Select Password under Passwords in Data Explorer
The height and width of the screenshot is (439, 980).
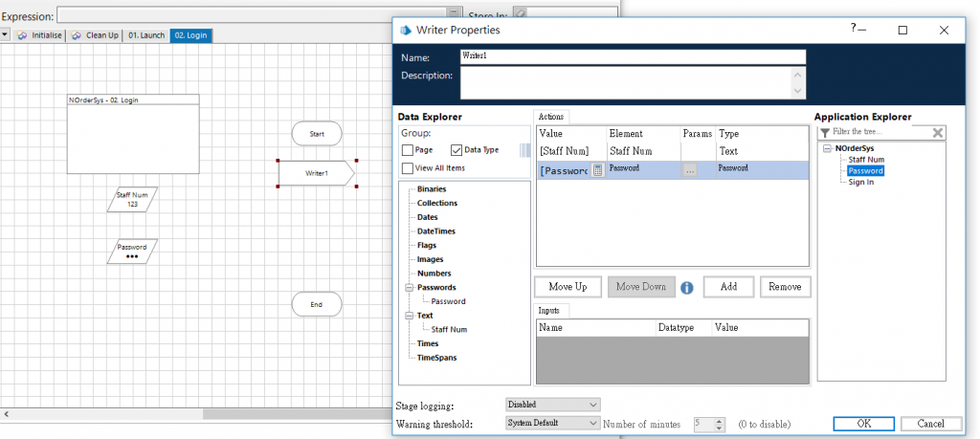[448, 301]
